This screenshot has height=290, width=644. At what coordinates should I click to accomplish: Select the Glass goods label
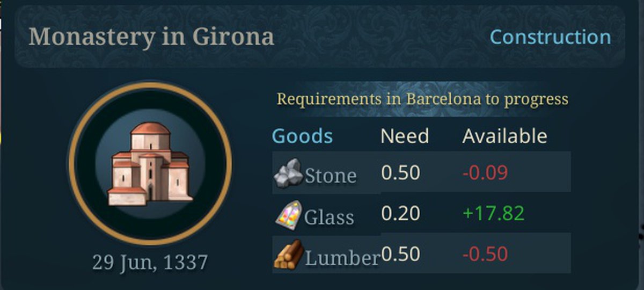point(329,217)
